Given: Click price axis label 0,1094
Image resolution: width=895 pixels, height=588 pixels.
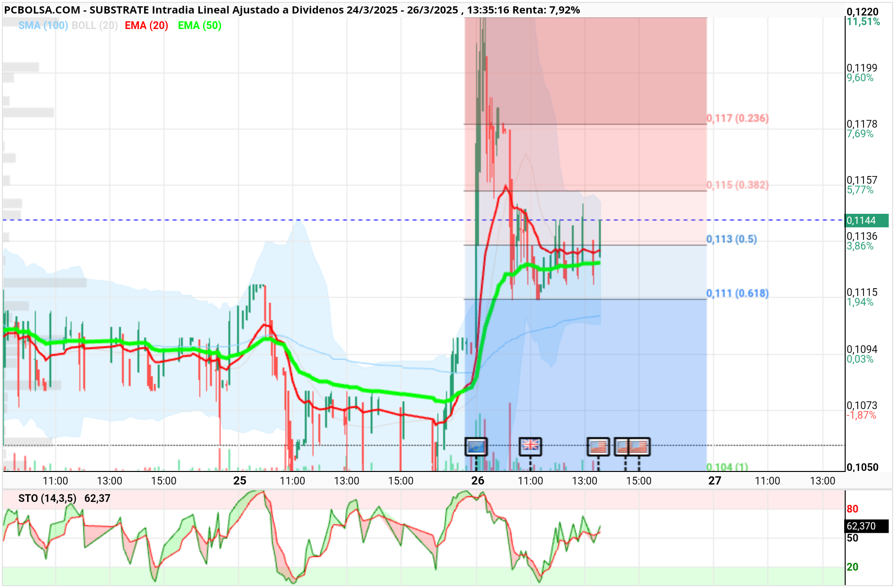Looking at the screenshot, I should tap(862, 349).
